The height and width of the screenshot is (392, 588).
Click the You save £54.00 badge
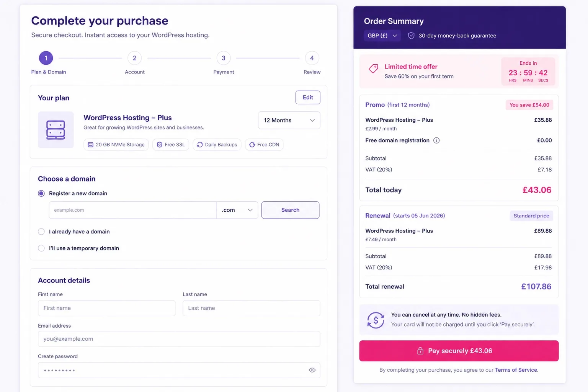click(529, 105)
